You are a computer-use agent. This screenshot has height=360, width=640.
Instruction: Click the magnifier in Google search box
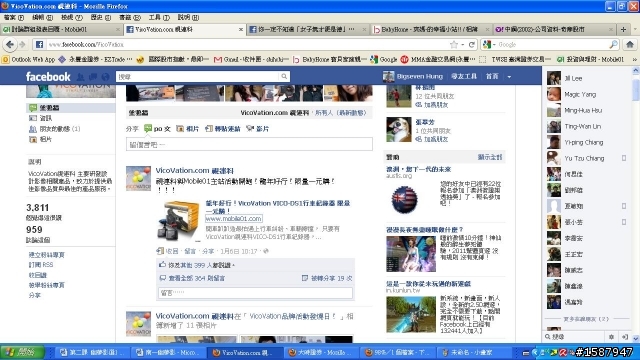pos(613,44)
